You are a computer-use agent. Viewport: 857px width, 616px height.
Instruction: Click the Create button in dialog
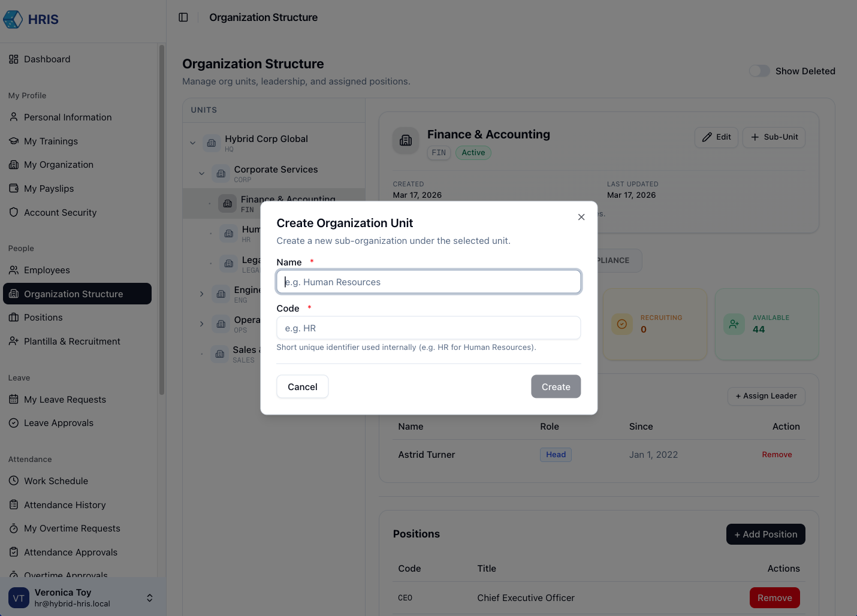[x=556, y=386]
